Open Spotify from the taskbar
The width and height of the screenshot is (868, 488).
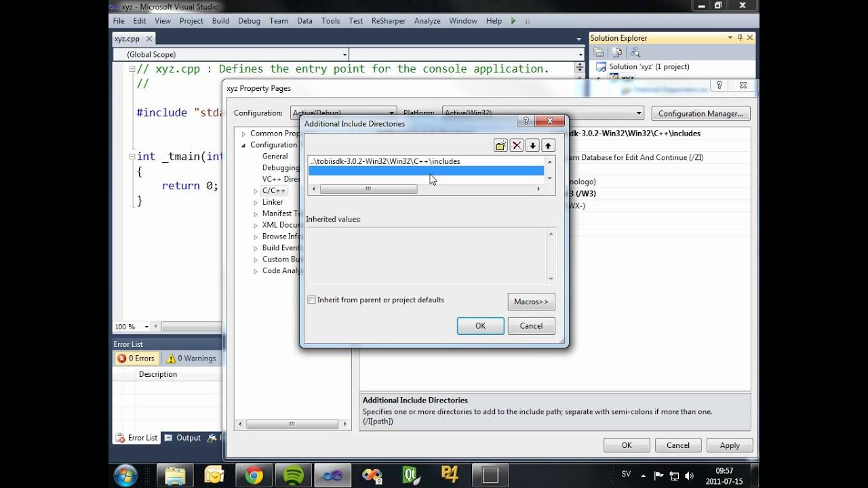click(293, 475)
